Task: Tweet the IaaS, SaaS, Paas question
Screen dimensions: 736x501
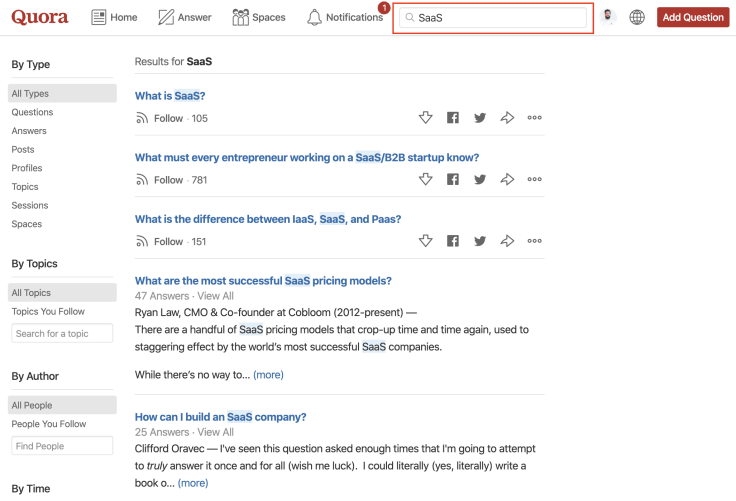Action: (480, 241)
